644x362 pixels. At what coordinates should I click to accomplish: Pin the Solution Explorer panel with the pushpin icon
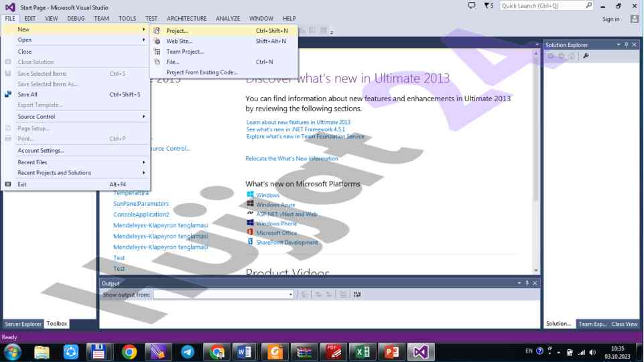point(627,45)
